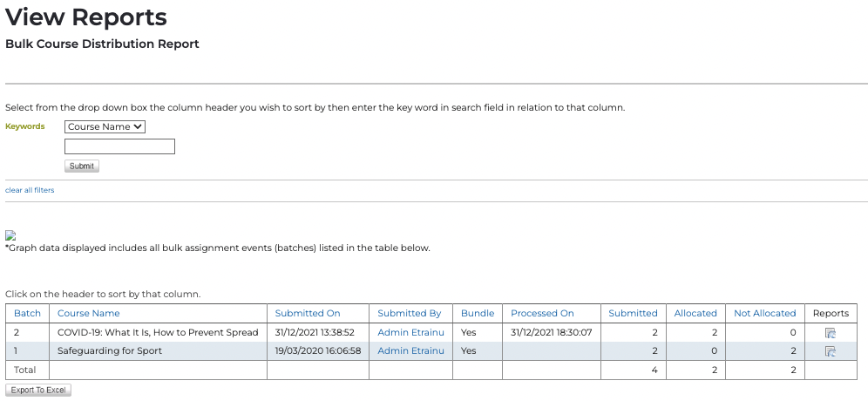Sort by Submitted column header
868x401 pixels.
pos(633,313)
